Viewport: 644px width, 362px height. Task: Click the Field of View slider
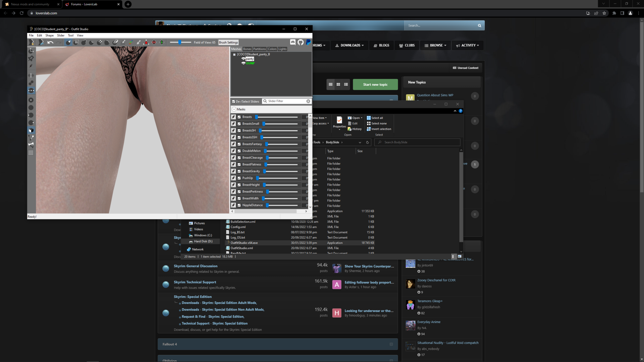click(x=180, y=42)
